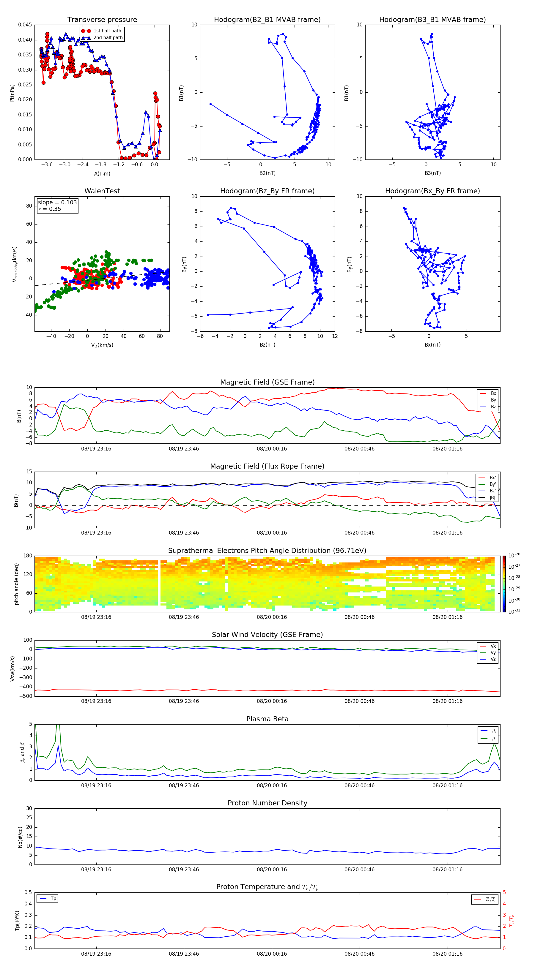Click the 'Plasma Beta' plot title
Viewport: 535px width, 980px height.
pyautogui.click(x=267, y=719)
